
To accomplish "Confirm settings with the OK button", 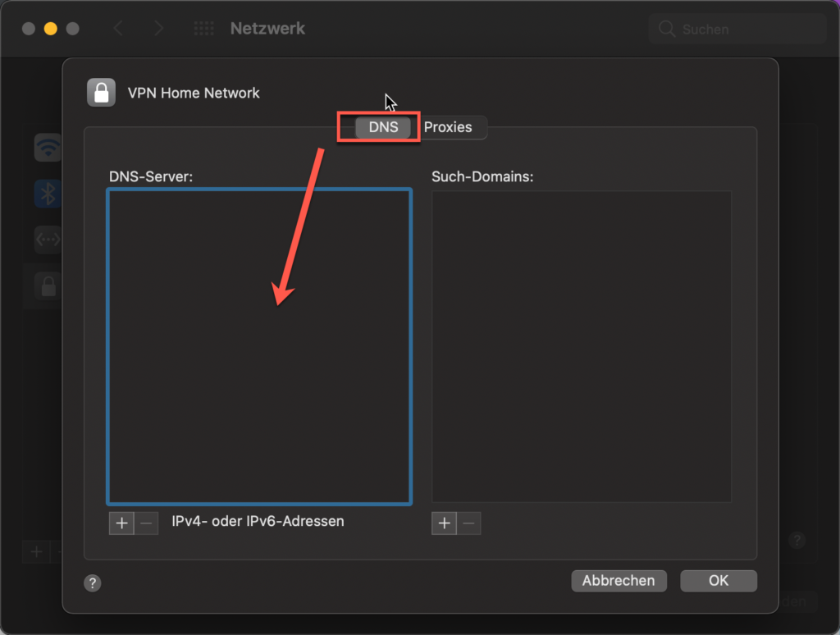I will coord(718,581).
